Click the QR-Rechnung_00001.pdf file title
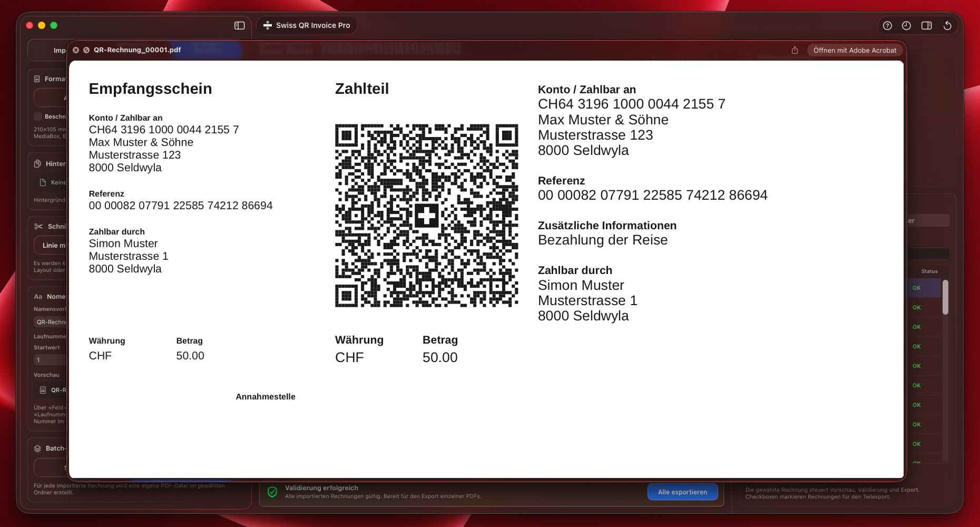Viewport: 980px width, 527px height. pyautogui.click(x=137, y=50)
